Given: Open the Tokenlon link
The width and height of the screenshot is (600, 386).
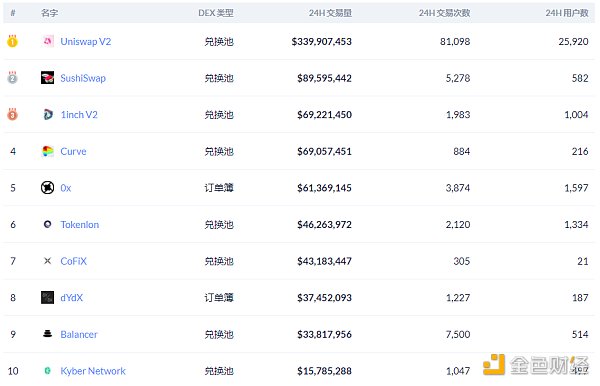Looking at the screenshot, I should pos(80,225).
